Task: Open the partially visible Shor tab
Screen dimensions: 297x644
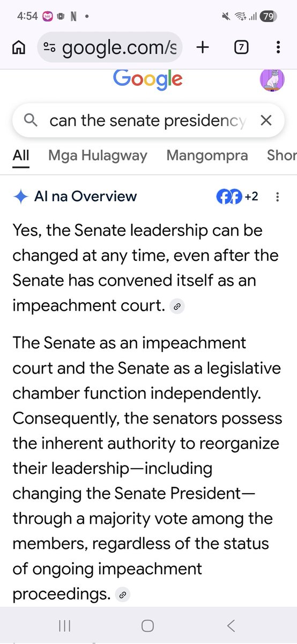Action: pyautogui.click(x=281, y=156)
